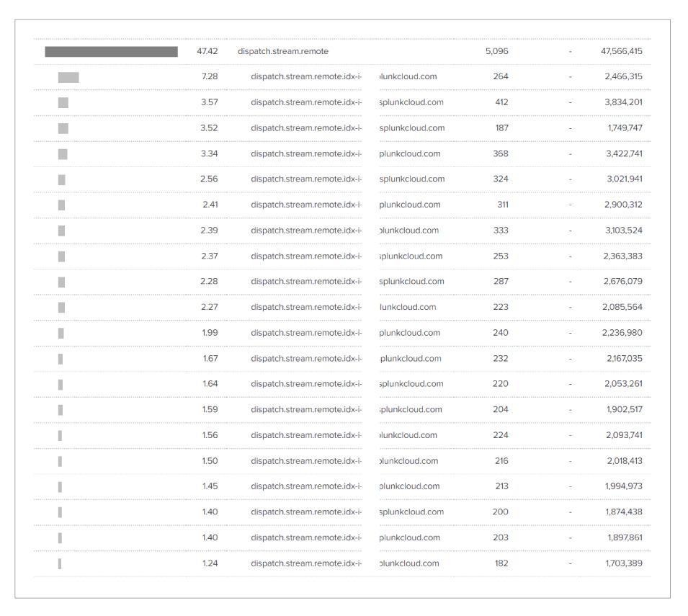Click the 7.28 duration value
688x616 pixels.
tap(210, 76)
